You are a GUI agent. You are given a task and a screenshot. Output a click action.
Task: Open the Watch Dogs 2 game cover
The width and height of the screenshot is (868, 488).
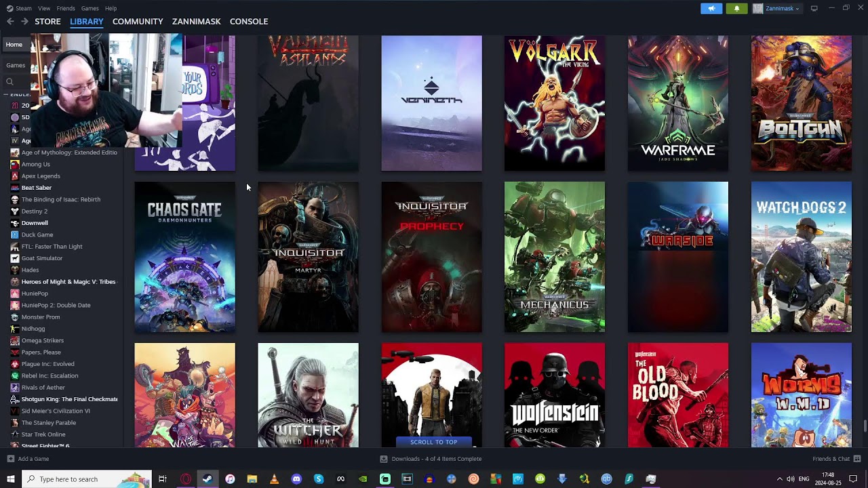(x=801, y=257)
